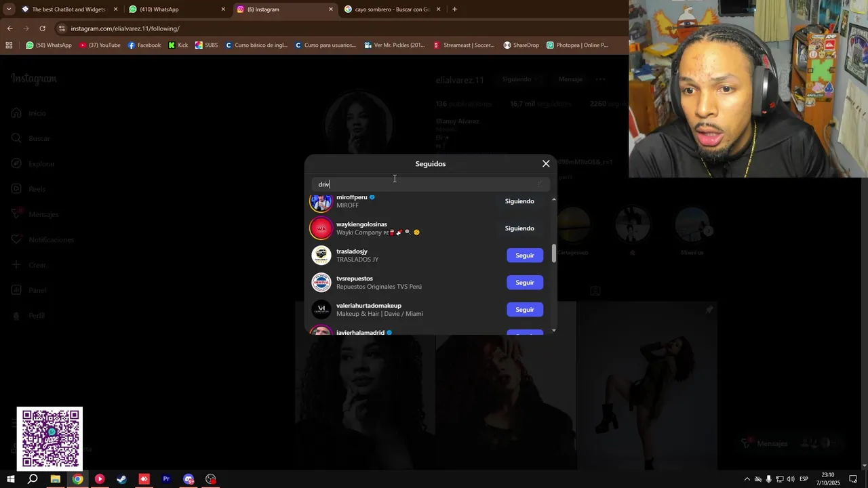Open the SUBS bookmark
This screenshot has height=488, width=868.
pyautogui.click(x=206, y=45)
